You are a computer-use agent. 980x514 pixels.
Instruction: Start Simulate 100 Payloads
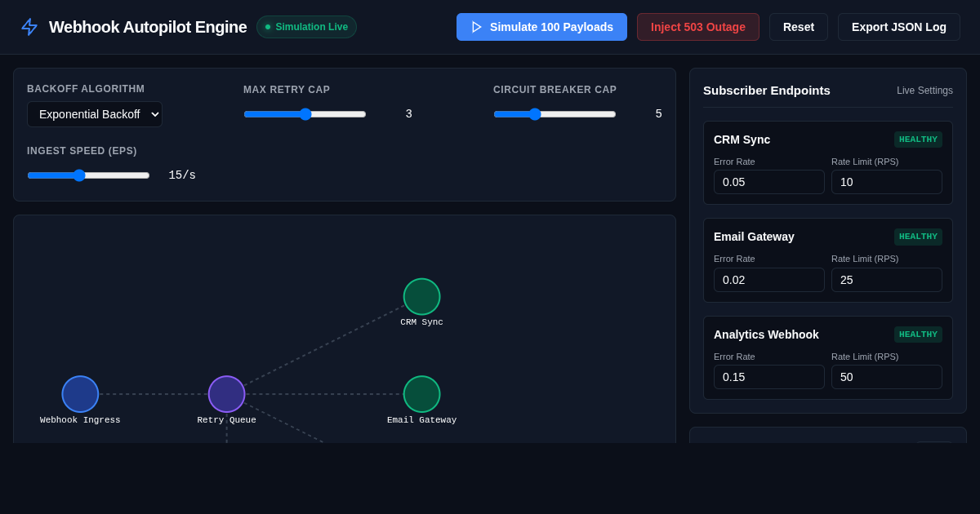[541, 27]
